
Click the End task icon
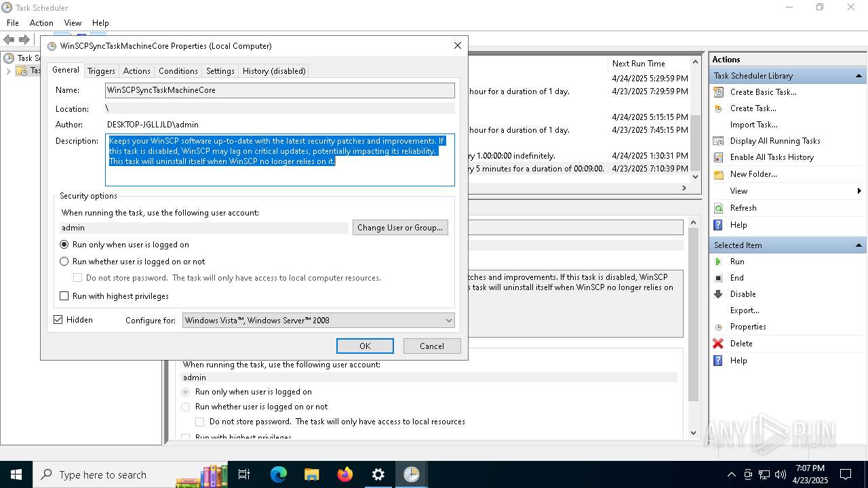718,278
